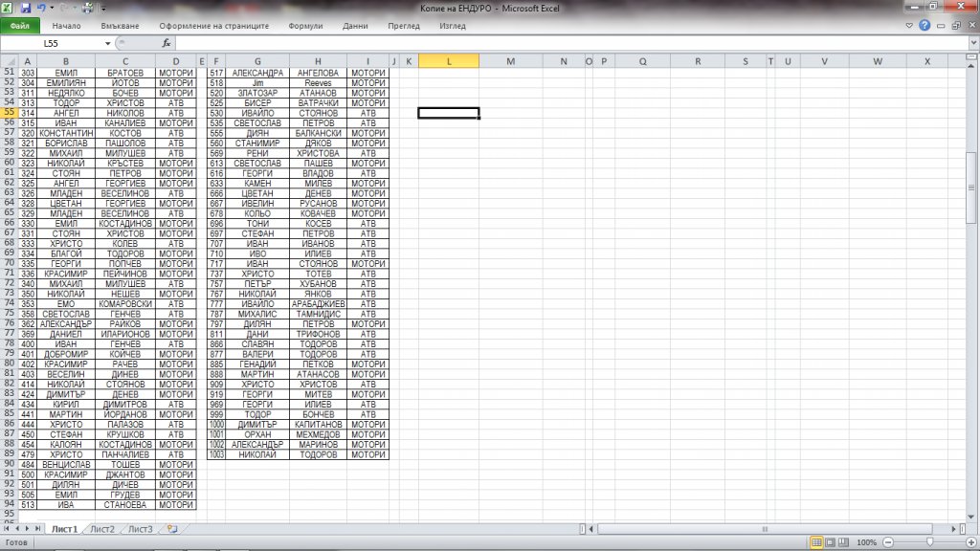Zoom out with the minus button

[x=888, y=542]
